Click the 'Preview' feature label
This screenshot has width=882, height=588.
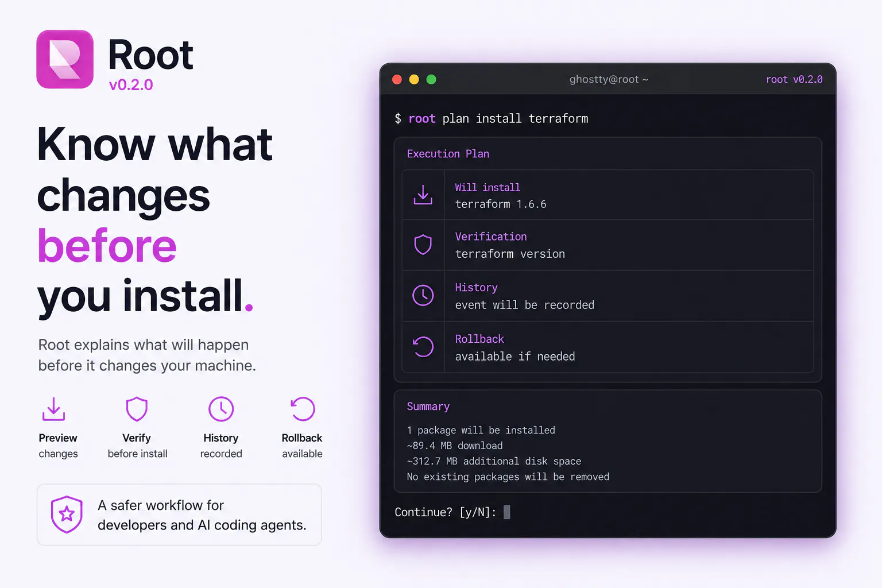(x=58, y=438)
